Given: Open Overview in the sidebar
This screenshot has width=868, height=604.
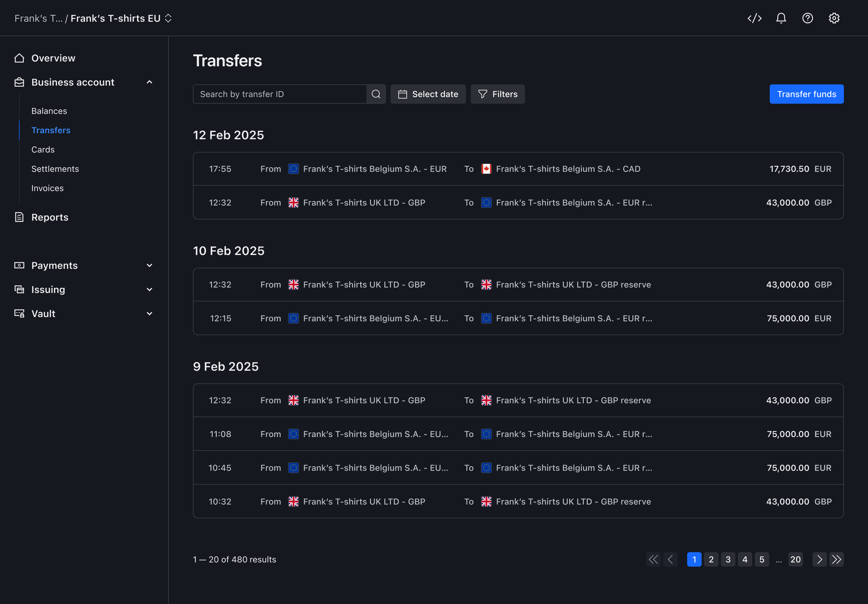Looking at the screenshot, I should (53, 58).
